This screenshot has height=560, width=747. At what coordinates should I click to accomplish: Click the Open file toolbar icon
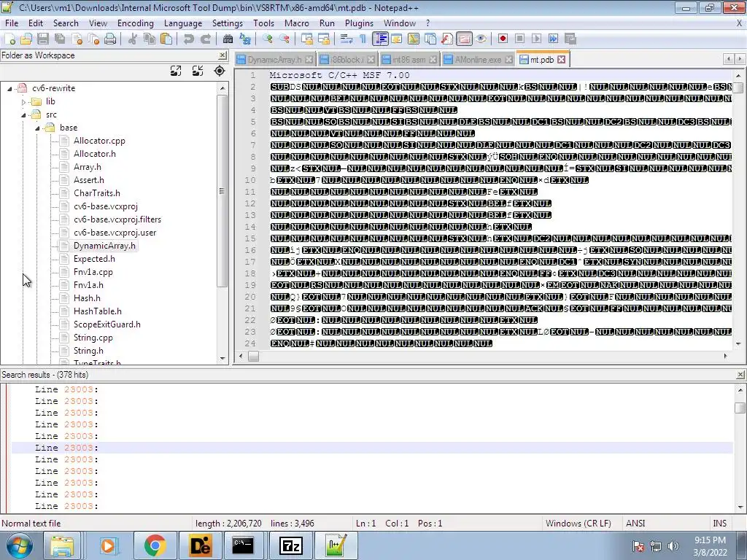click(26, 39)
